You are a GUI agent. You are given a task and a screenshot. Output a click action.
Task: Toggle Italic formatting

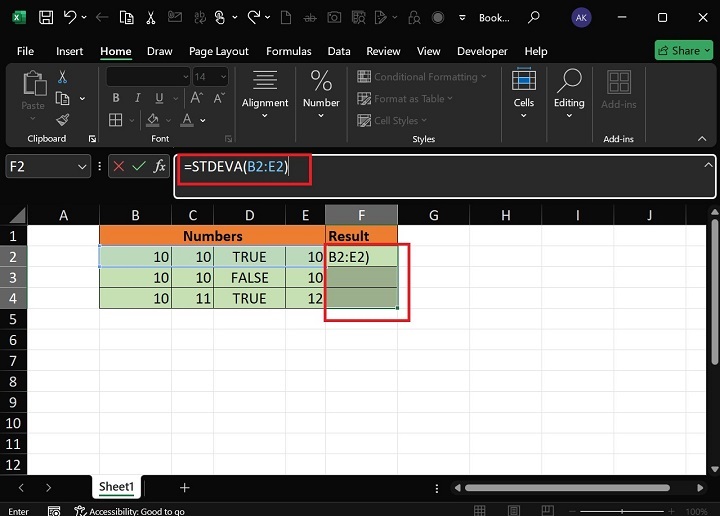pos(137,97)
